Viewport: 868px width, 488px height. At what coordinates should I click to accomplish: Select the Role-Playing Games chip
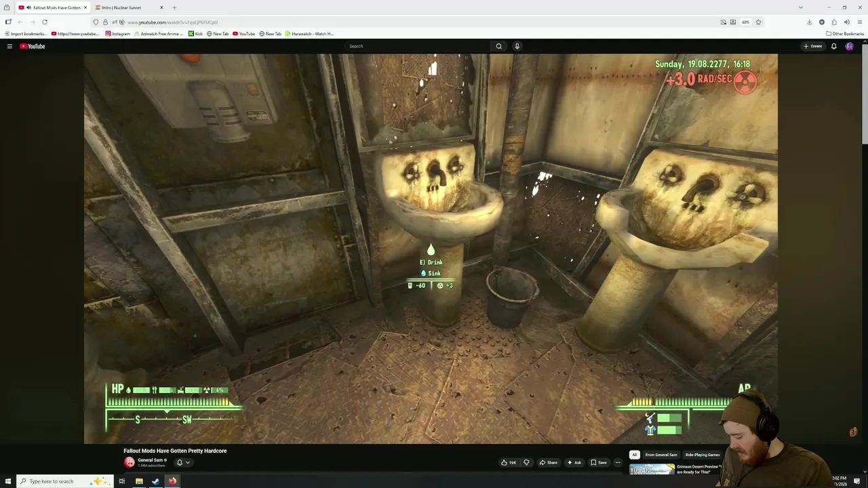pos(702,455)
